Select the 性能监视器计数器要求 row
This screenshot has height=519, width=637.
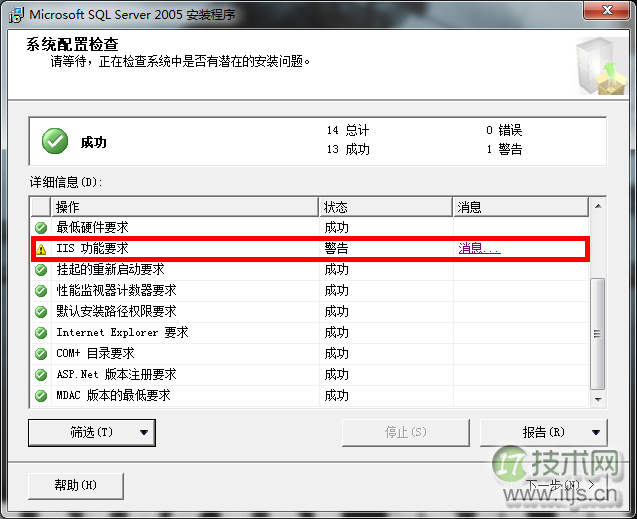(310, 291)
